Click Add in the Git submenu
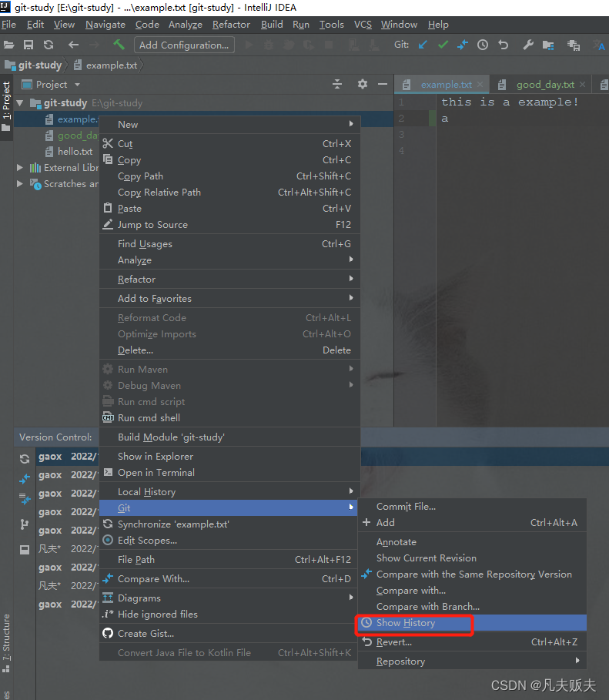609x700 pixels. pyautogui.click(x=473, y=522)
